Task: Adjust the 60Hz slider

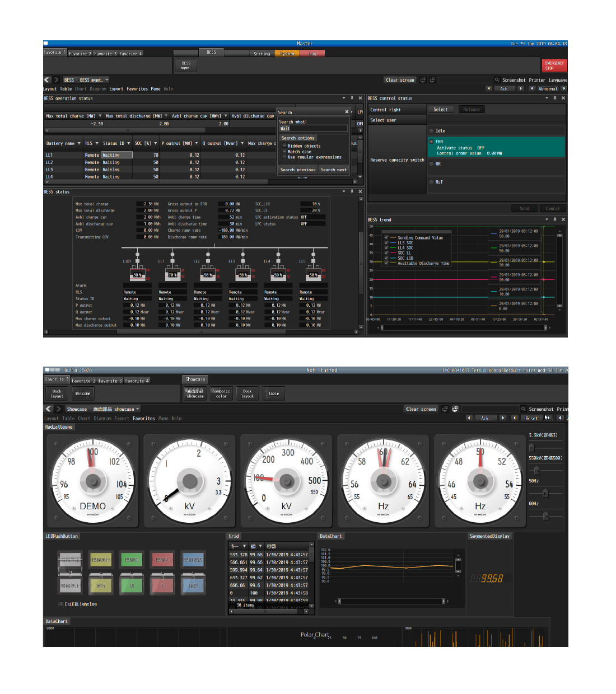Action: pyautogui.click(x=545, y=515)
